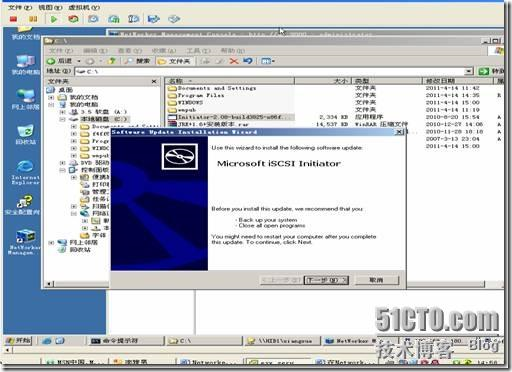The width and height of the screenshot is (512, 372).
Task: Select 本地磁盘 (C:) in the folder tree
Action: (x=104, y=119)
